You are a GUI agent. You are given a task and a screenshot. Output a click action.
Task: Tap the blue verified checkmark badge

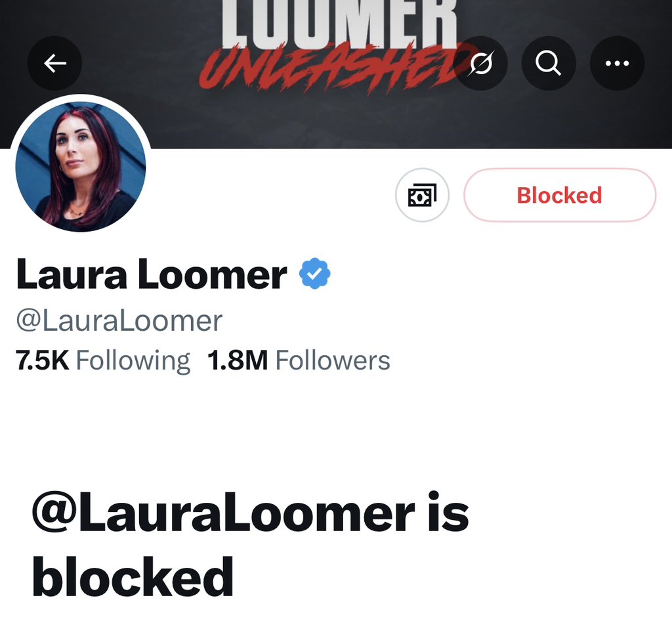coord(314,274)
